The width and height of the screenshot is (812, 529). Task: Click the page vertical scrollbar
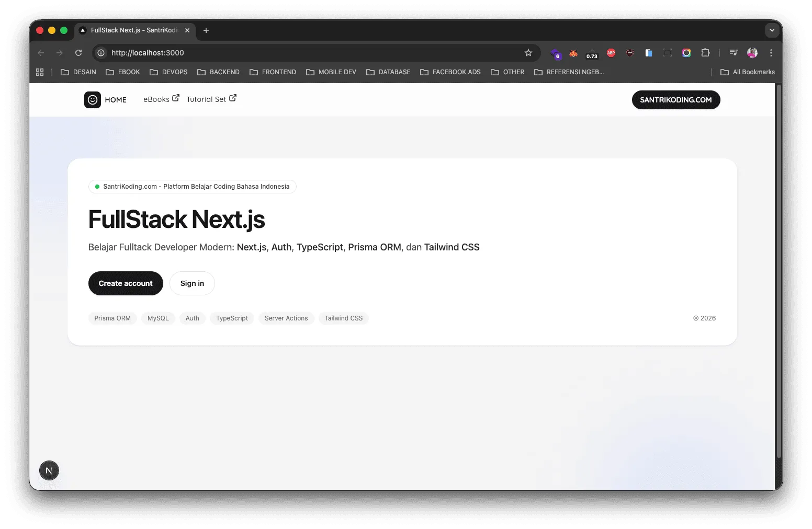(779, 272)
